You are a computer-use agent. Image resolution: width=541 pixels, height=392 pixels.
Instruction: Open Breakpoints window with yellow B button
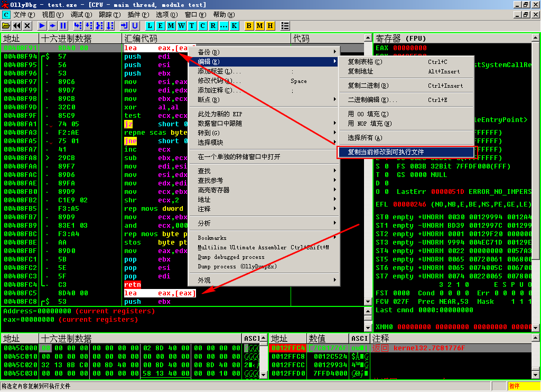coord(249,25)
